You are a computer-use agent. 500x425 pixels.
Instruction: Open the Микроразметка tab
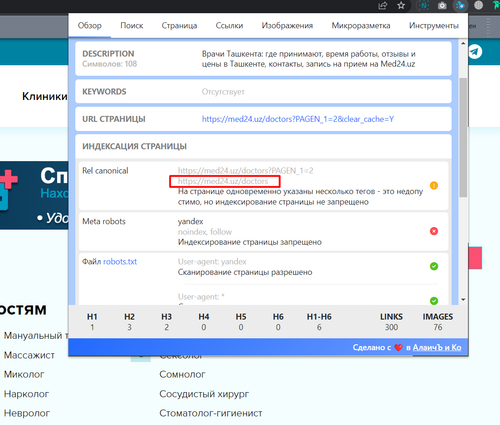[x=361, y=26]
